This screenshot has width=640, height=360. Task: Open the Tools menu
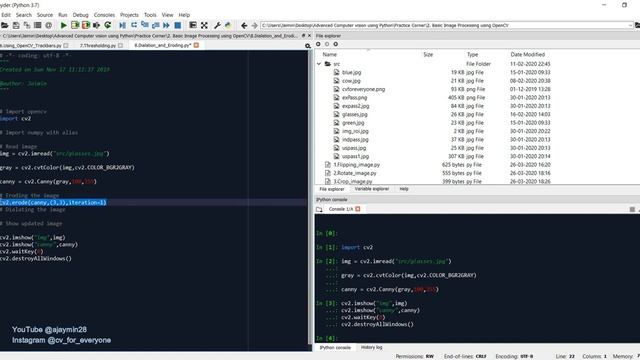(150, 15)
